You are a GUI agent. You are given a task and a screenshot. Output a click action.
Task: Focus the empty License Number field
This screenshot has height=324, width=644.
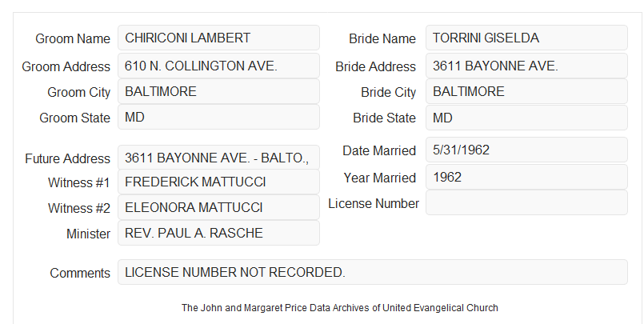(x=526, y=202)
